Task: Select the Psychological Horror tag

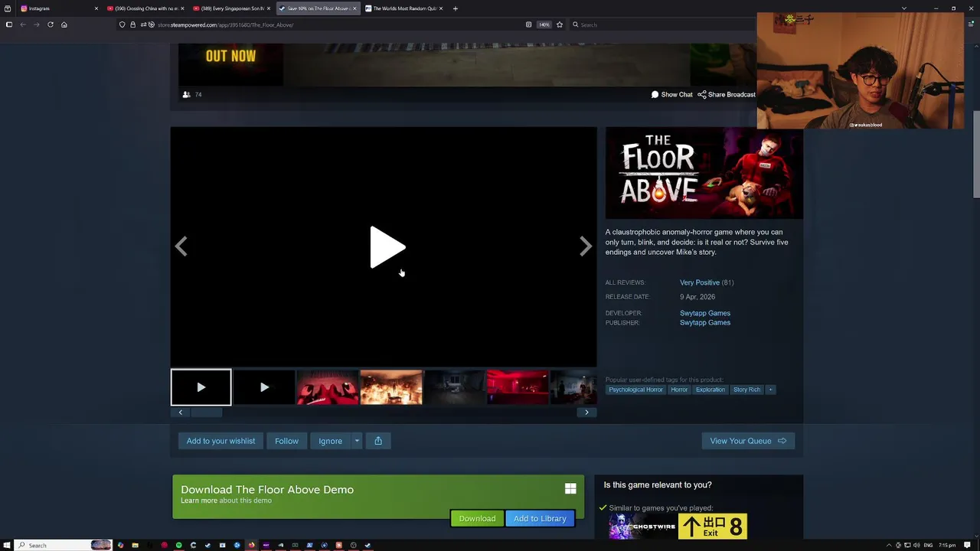Action: 635,390
